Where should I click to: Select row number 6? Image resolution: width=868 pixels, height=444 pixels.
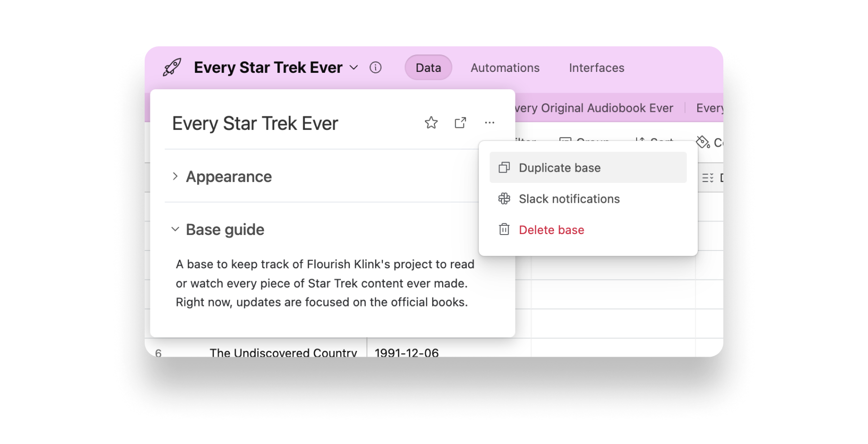(x=158, y=353)
